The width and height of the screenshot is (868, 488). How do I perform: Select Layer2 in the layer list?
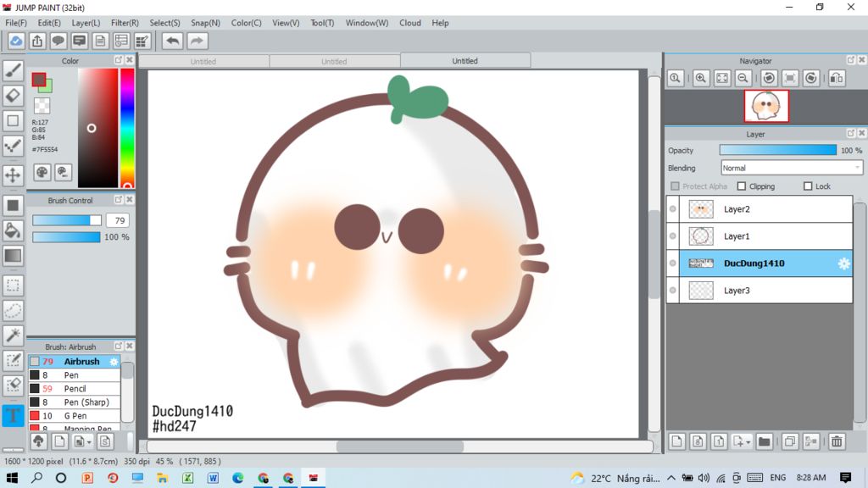click(759, 209)
